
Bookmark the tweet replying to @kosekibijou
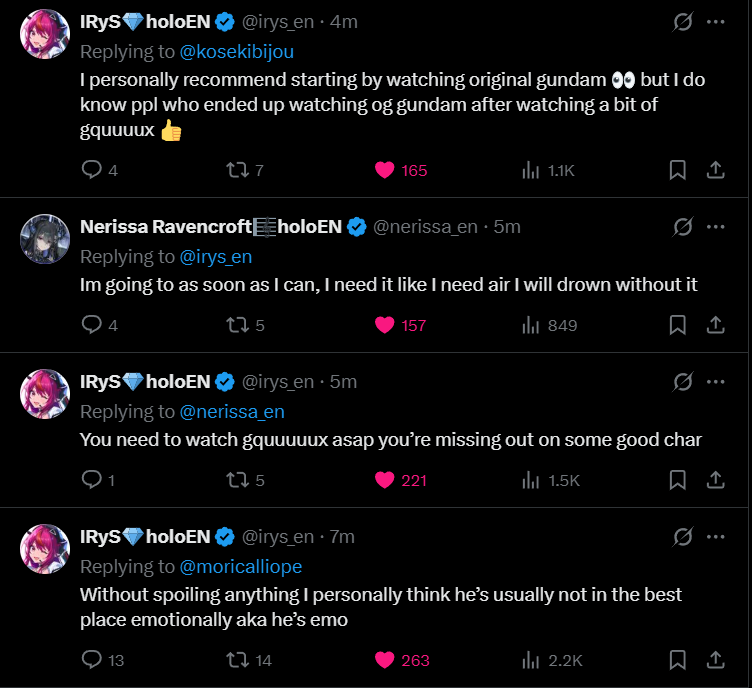[677, 171]
